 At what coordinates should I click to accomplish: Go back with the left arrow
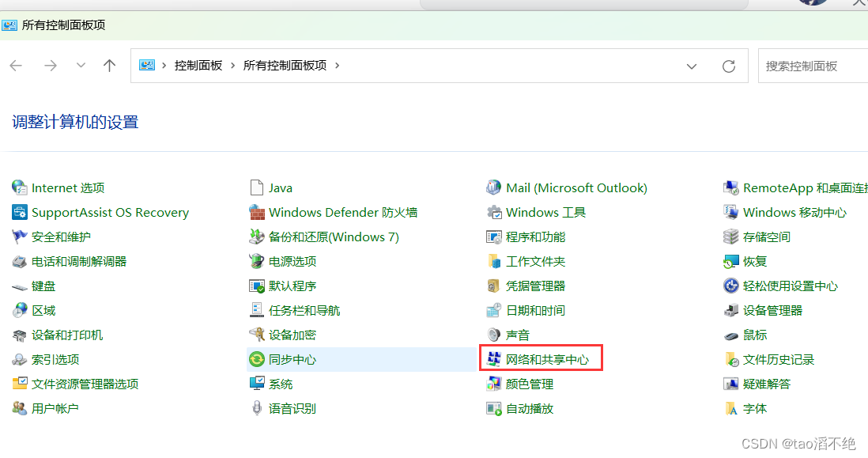[16, 66]
